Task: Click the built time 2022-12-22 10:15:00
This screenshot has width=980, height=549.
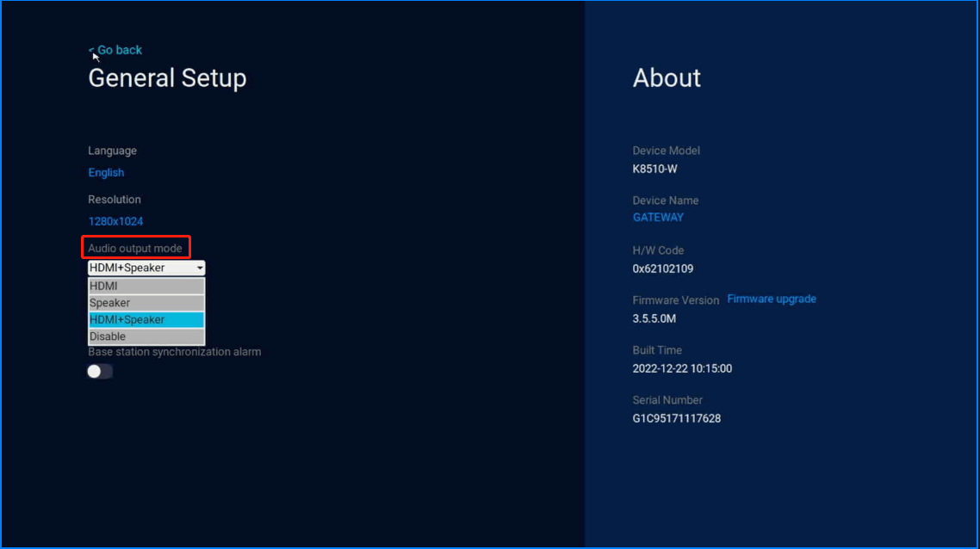Action: (x=683, y=368)
